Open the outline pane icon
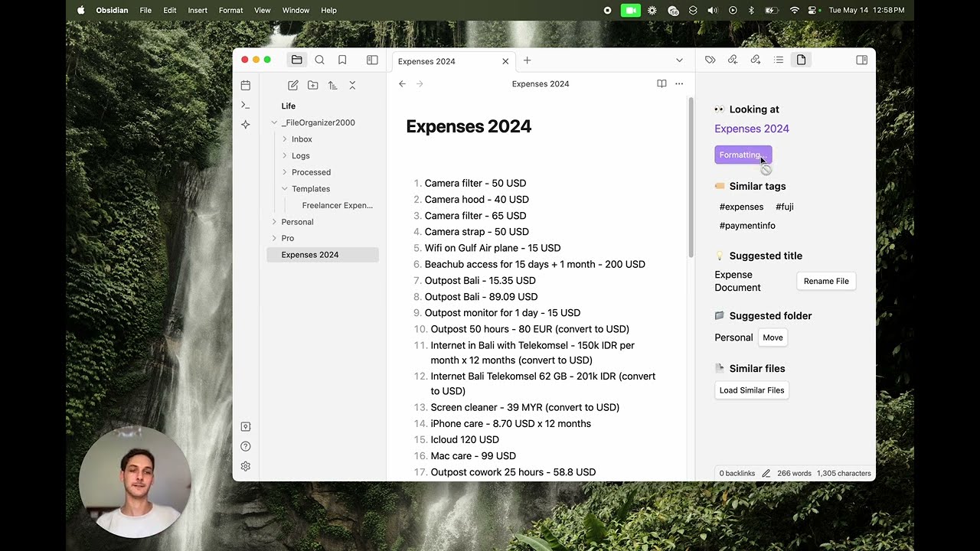 tap(779, 60)
